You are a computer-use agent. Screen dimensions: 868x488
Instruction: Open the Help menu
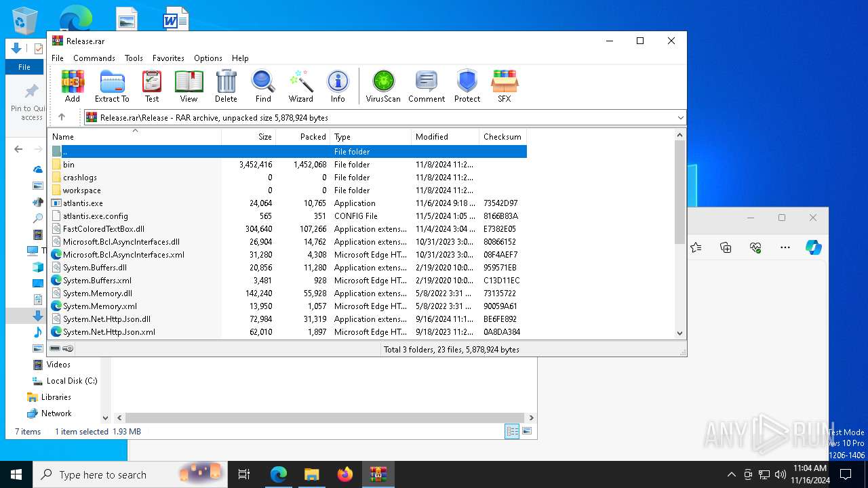tap(240, 58)
